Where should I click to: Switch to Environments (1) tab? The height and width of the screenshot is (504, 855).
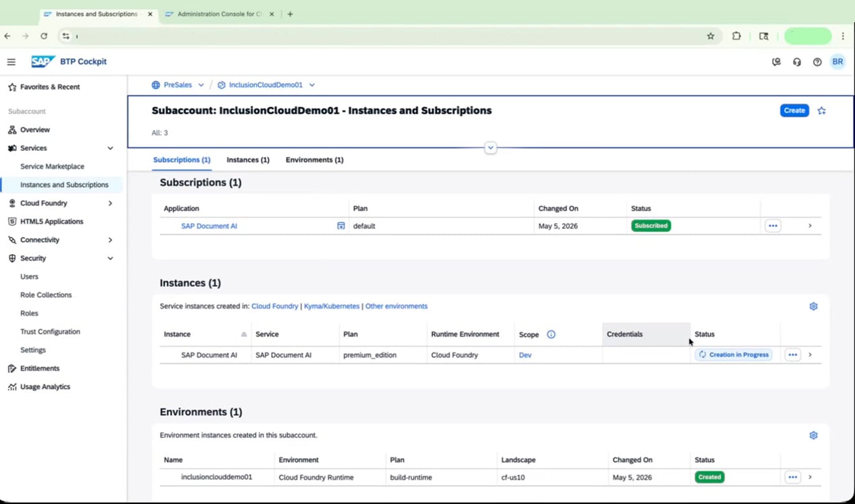(x=314, y=160)
